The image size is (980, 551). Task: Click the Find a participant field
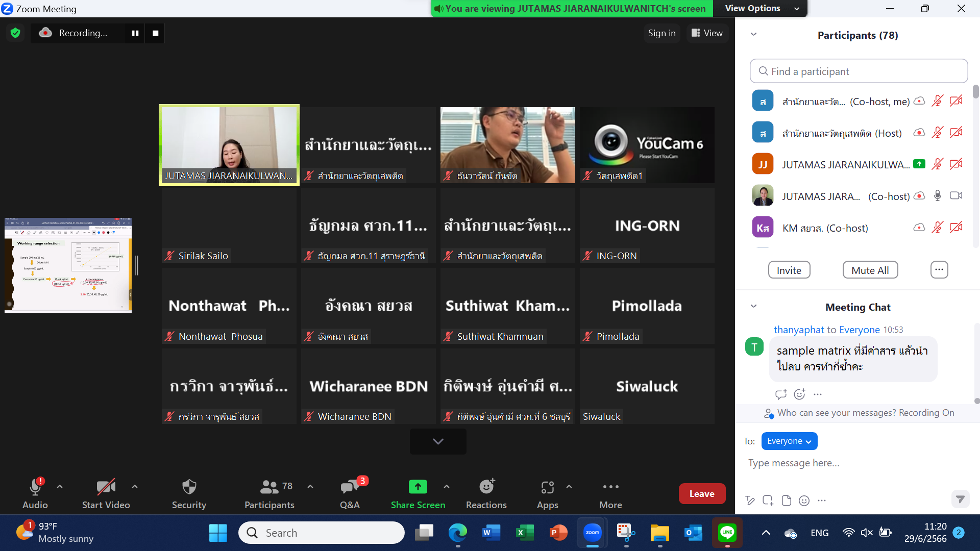[x=859, y=71]
